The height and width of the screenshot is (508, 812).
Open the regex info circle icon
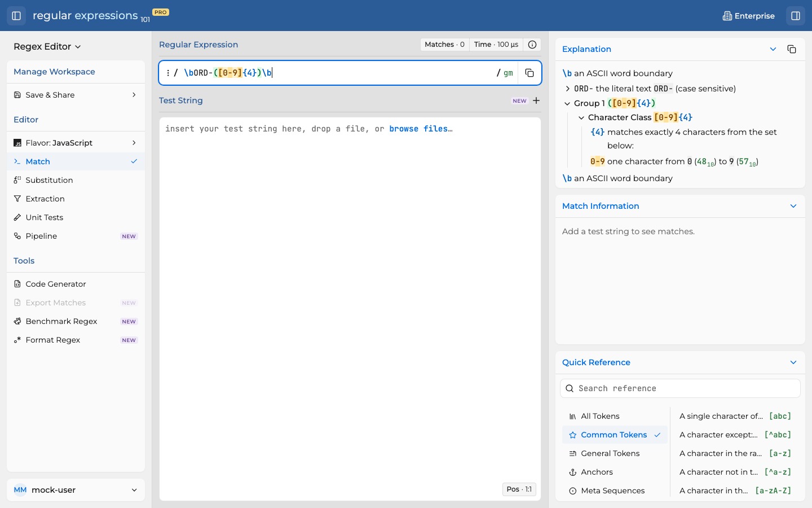(x=532, y=45)
